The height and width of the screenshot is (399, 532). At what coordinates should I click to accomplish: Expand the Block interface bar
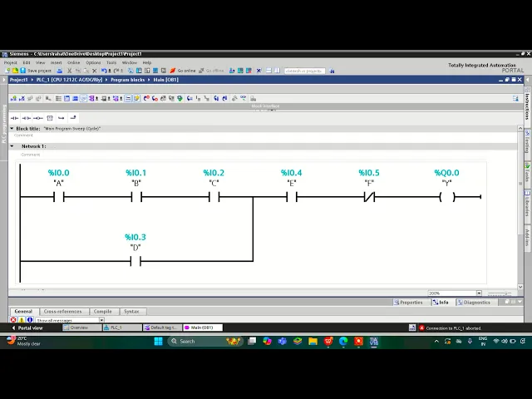(265, 106)
